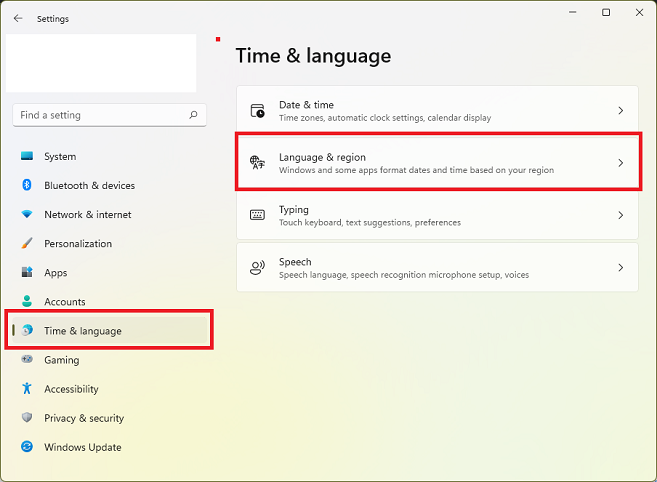The width and height of the screenshot is (657, 482).
Task: Close the Settings window
Action: (639, 13)
